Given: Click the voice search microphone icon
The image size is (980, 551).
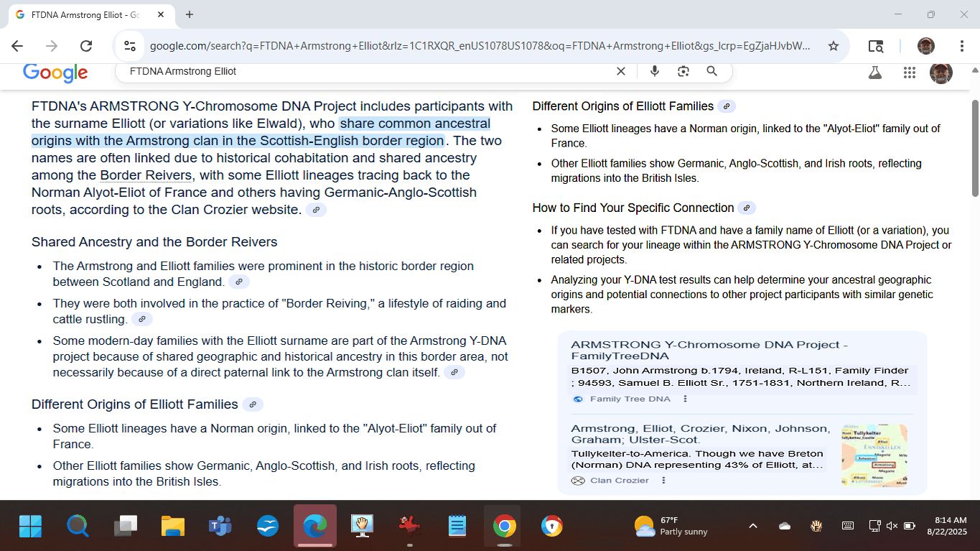Looking at the screenshot, I should tap(654, 71).
